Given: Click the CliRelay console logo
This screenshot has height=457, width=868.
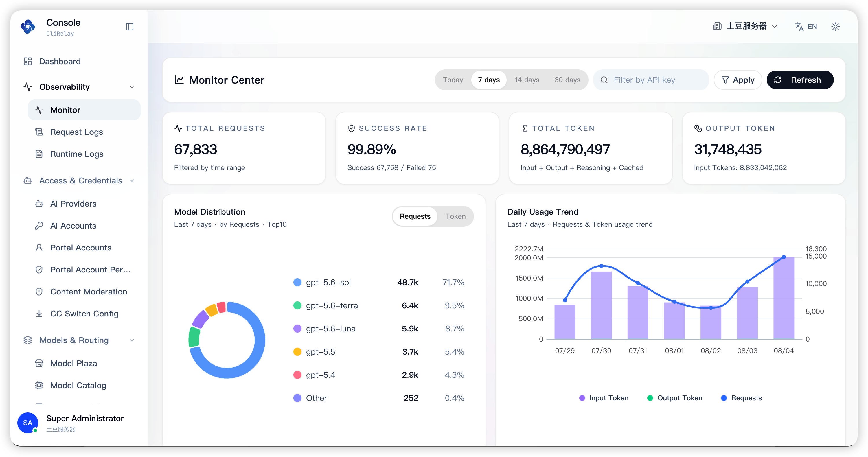Looking at the screenshot, I should point(27,27).
